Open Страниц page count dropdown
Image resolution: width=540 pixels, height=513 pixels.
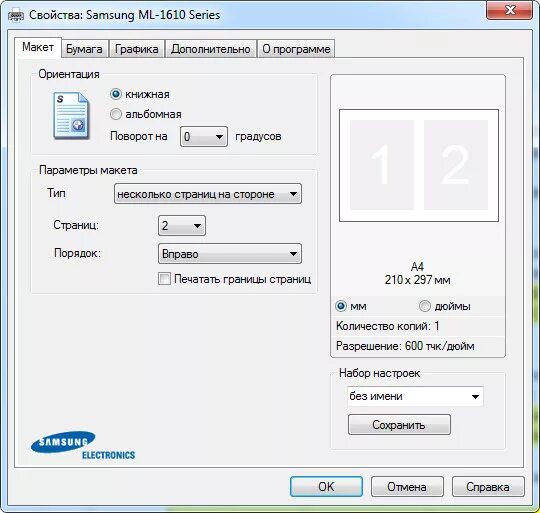point(182,226)
